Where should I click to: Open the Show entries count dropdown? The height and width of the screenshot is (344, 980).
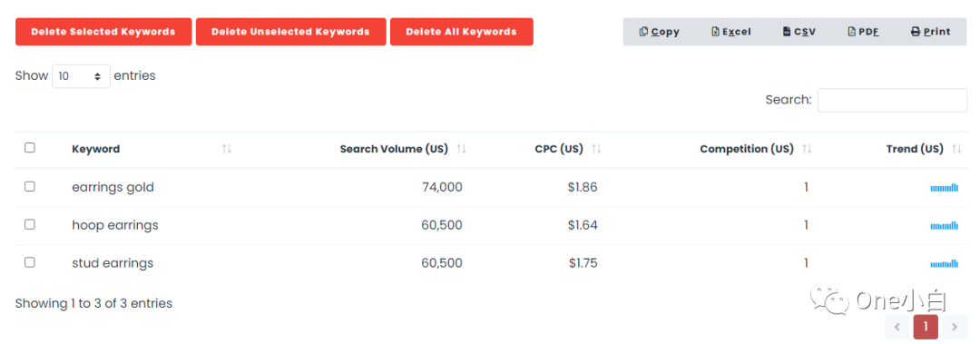pyautogui.click(x=82, y=76)
